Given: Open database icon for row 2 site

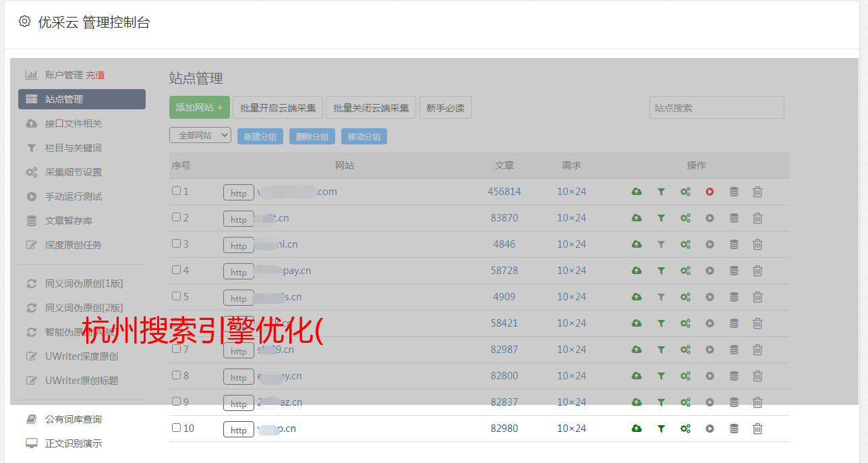Looking at the screenshot, I should point(734,218).
